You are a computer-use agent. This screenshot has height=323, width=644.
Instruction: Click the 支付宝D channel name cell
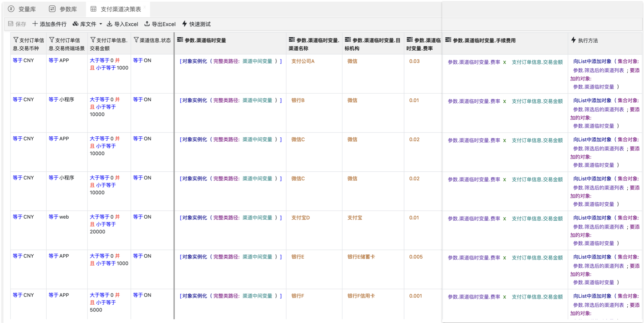[x=300, y=218]
